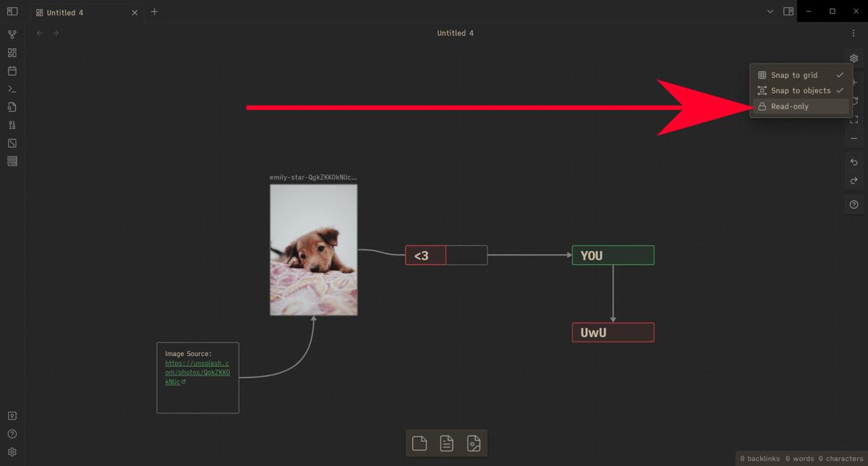Click the zoom to fit icon
This screenshot has height=466, width=868.
854,119
